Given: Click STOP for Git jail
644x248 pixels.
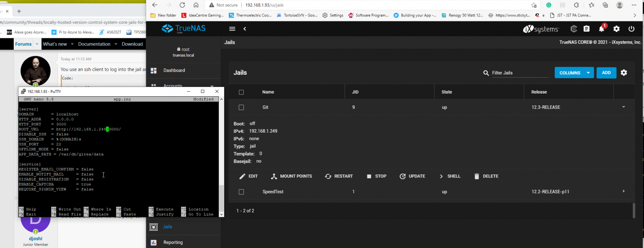Looking at the screenshot, I should coord(376,176).
